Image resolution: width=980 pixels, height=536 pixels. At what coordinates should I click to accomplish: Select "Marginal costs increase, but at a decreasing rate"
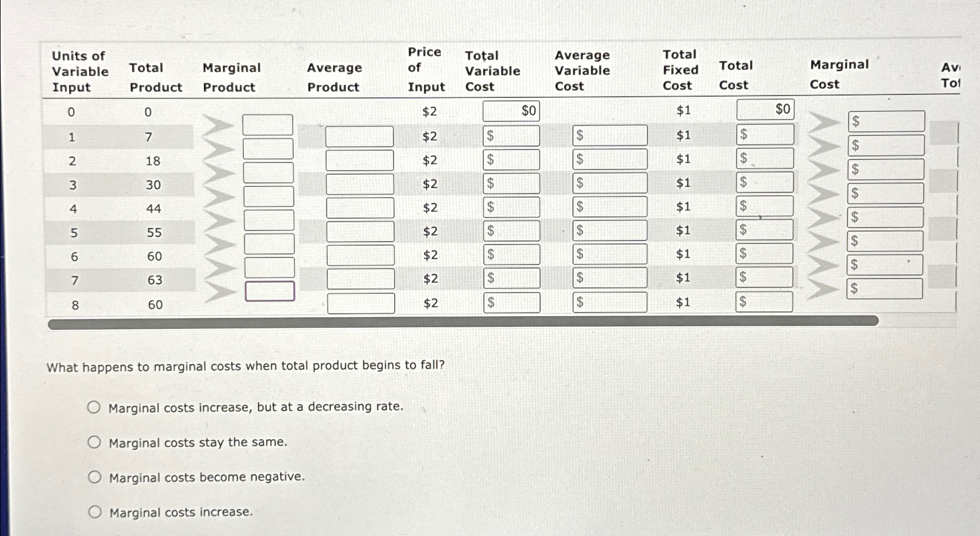pyautogui.click(x=94, y=406)
